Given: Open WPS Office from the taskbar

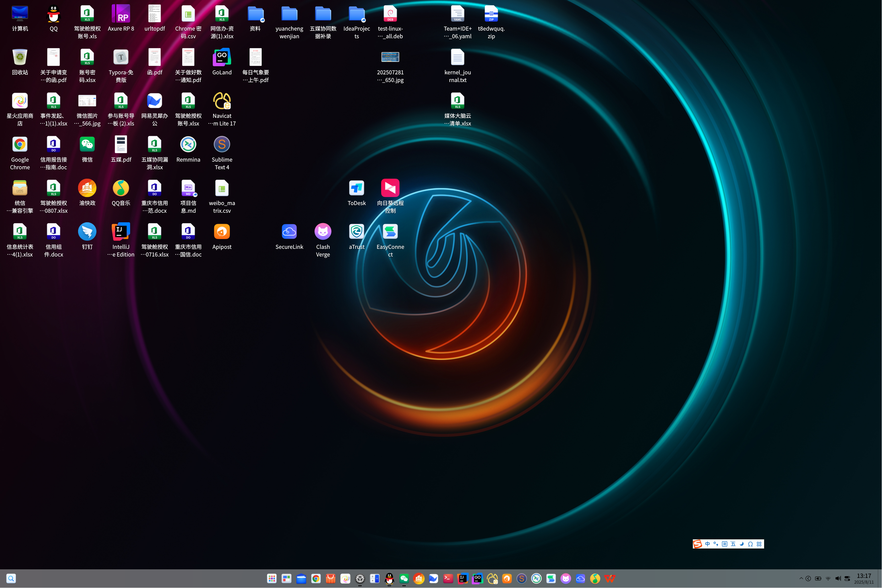Looking at the screenshot, I should coord(610,578).
